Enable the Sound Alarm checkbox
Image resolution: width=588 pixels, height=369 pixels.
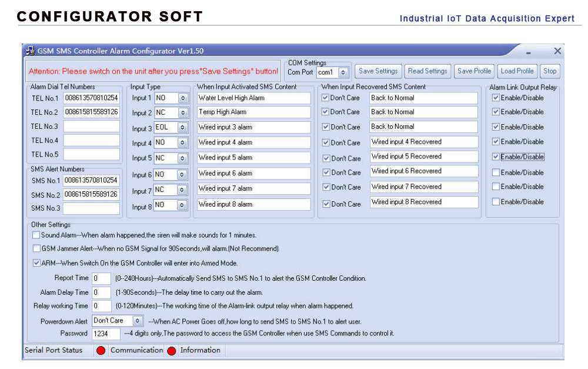(x=36, y=235)
